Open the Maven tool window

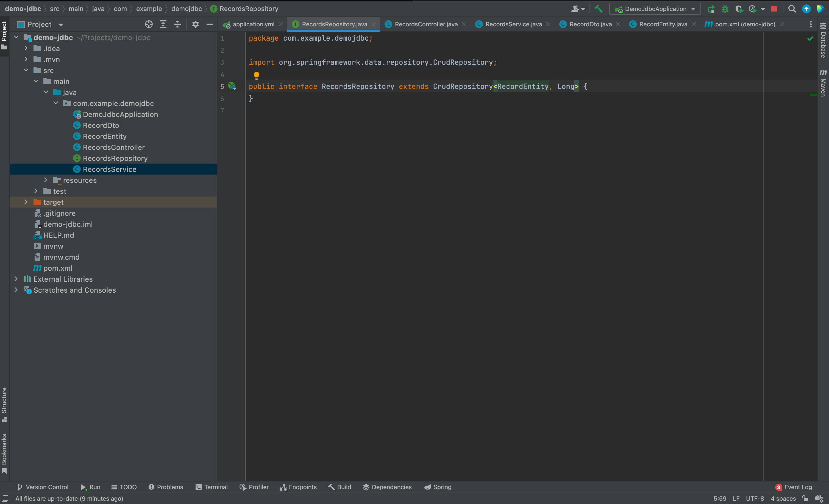point(823,83)
